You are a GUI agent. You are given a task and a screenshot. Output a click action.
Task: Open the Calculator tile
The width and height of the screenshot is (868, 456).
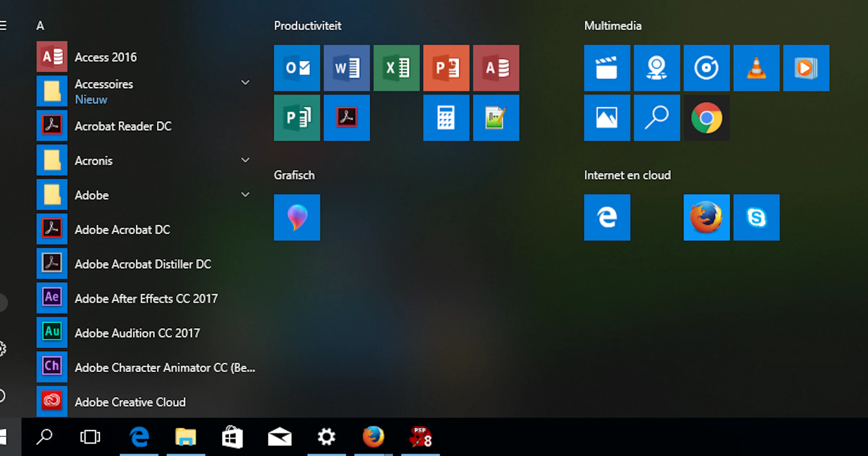click(446, 118)
